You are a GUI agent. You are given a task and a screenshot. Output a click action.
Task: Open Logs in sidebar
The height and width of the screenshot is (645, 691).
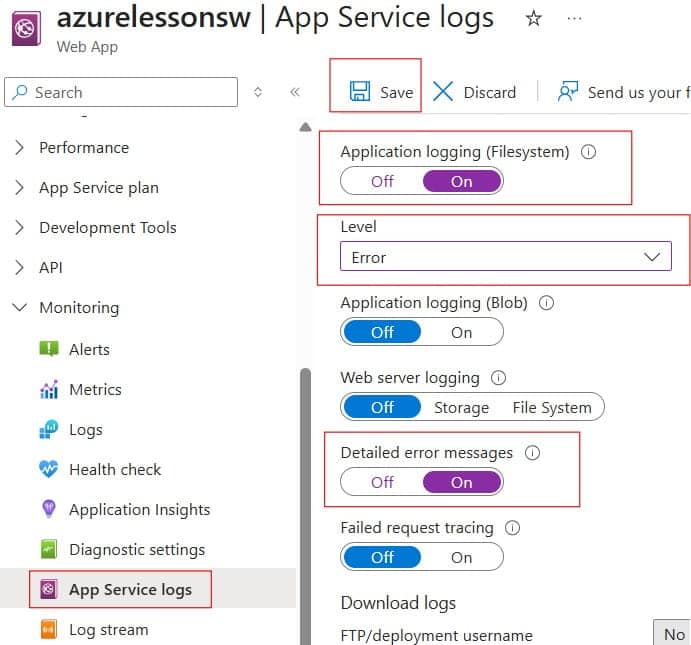coord(86,430)
